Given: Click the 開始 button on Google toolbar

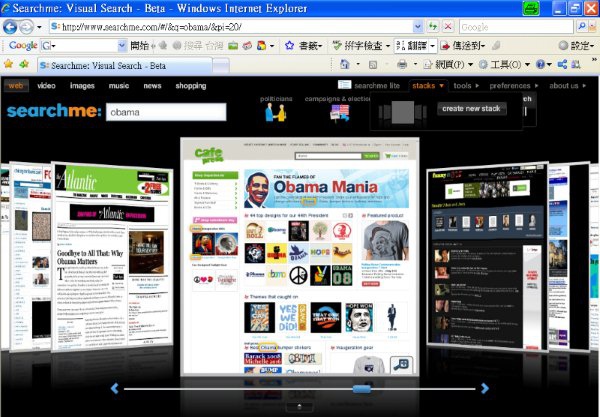Looking at the screenshot, I should 139,46.
